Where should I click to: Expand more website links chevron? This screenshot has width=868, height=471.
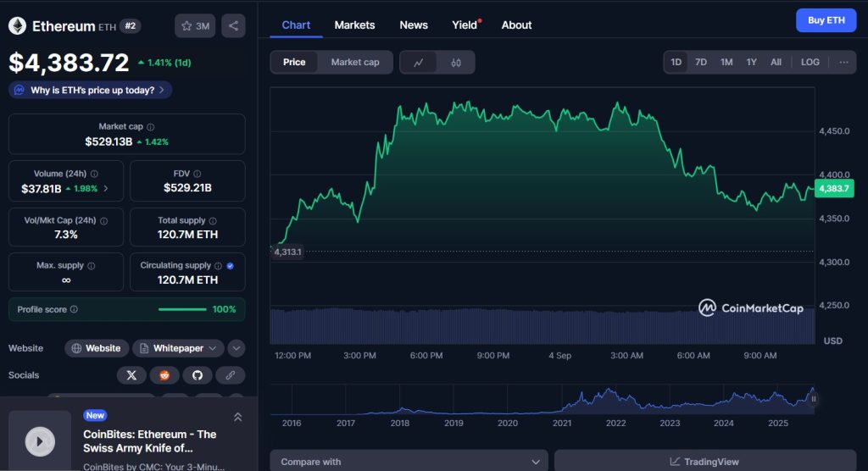(236, 348)
